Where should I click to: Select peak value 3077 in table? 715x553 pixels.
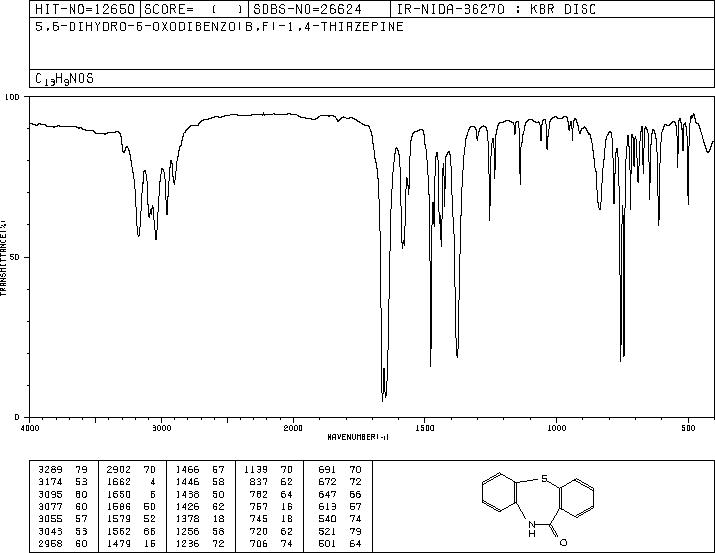point(50,506)
